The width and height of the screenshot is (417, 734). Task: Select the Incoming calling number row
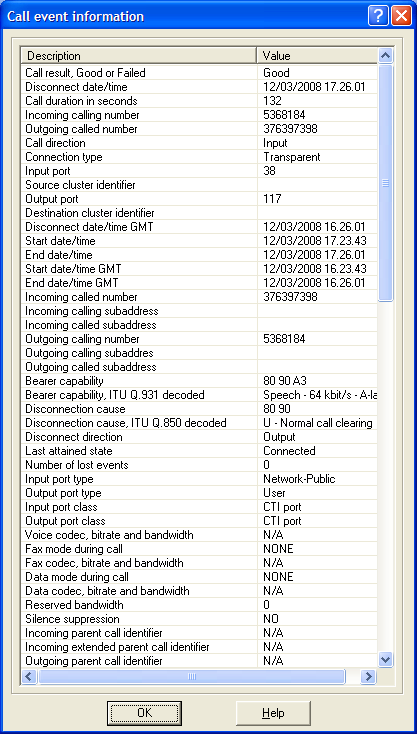tap(199, 115)
